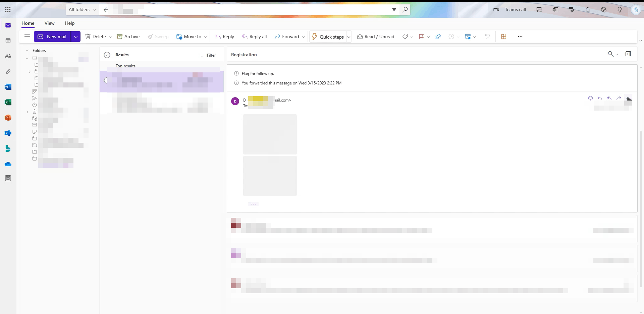
Task: Undo the last mail action
Action: pyautogui.click(x=487, y=37)
